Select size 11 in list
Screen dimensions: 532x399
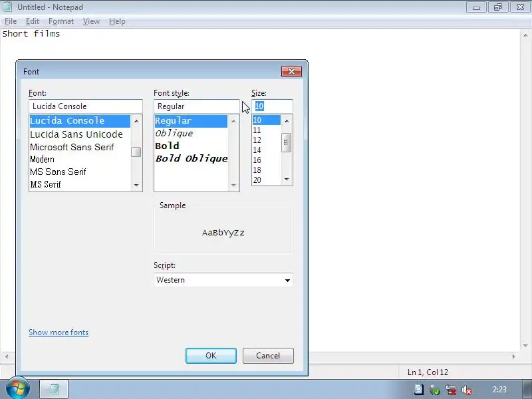coord(267,130)
